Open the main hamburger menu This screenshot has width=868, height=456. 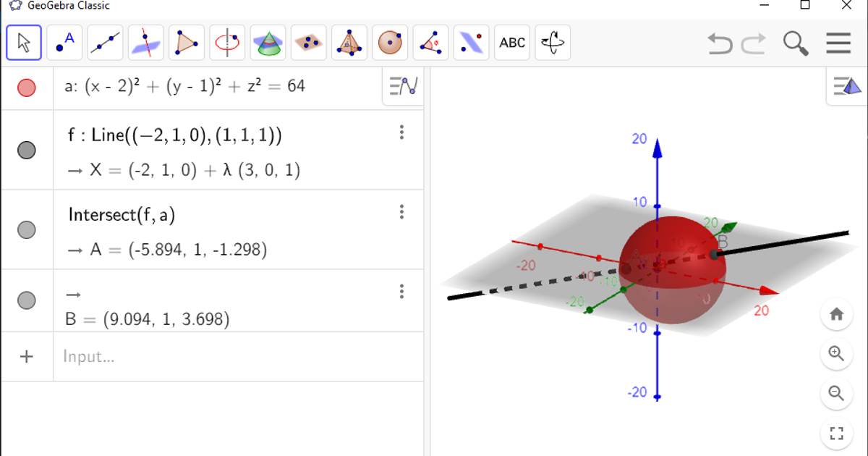pos(838,43)
